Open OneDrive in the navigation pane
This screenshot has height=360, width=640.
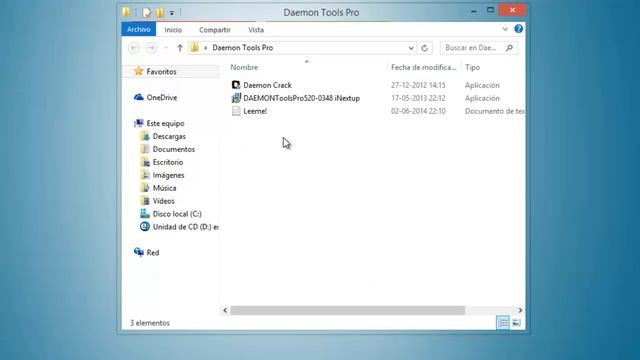[x=162, y=98]
